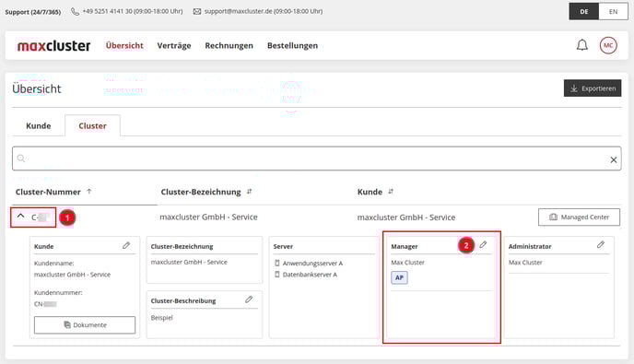Open the Übersicht navigation item
Screen dimensions: 634x364
124,46
